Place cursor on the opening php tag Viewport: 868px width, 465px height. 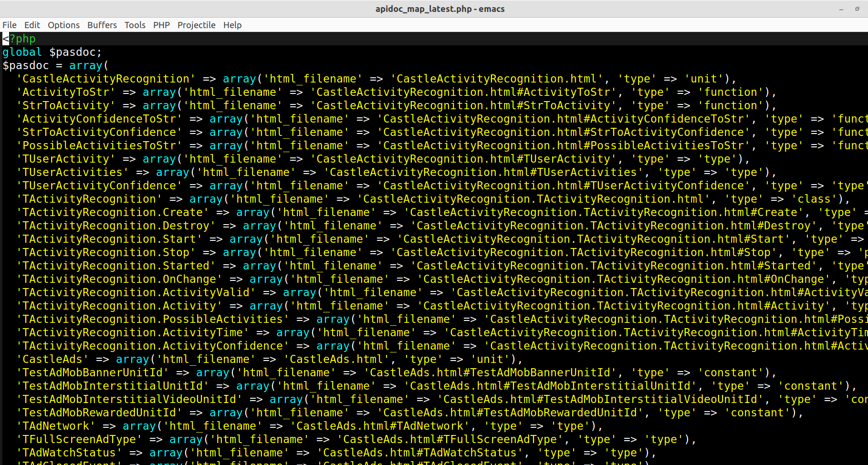[x=19, y=39]
